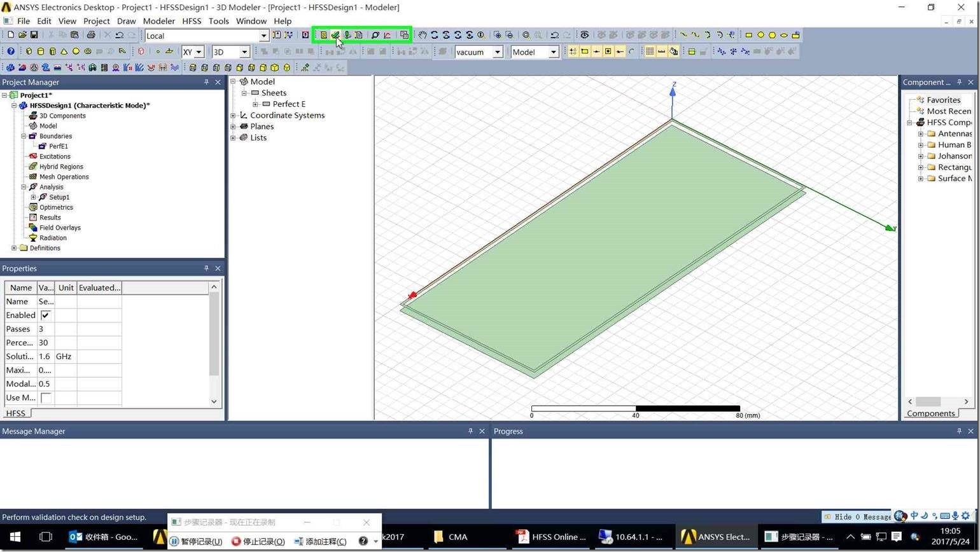The height and width of the screenshot is (552, 980).
Task: Toggle the Use M... checkbox in Properties
Action: point(45,397)
